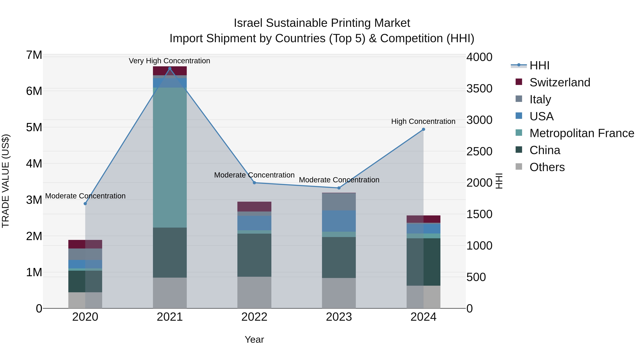
Task: Click the Metropolitan France teal swatch
Action: pyautogui.click(x=519, y=133)
